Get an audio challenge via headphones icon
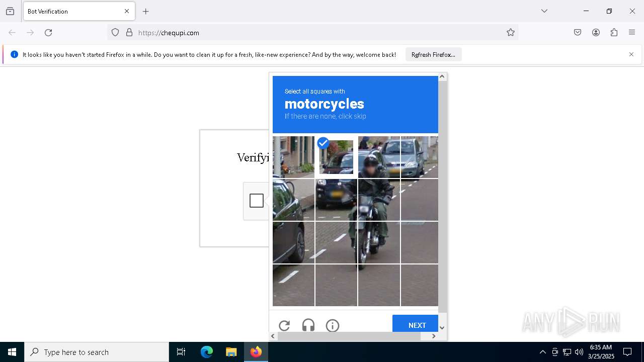The image size is (644, 362). click(x=308, y=326)
